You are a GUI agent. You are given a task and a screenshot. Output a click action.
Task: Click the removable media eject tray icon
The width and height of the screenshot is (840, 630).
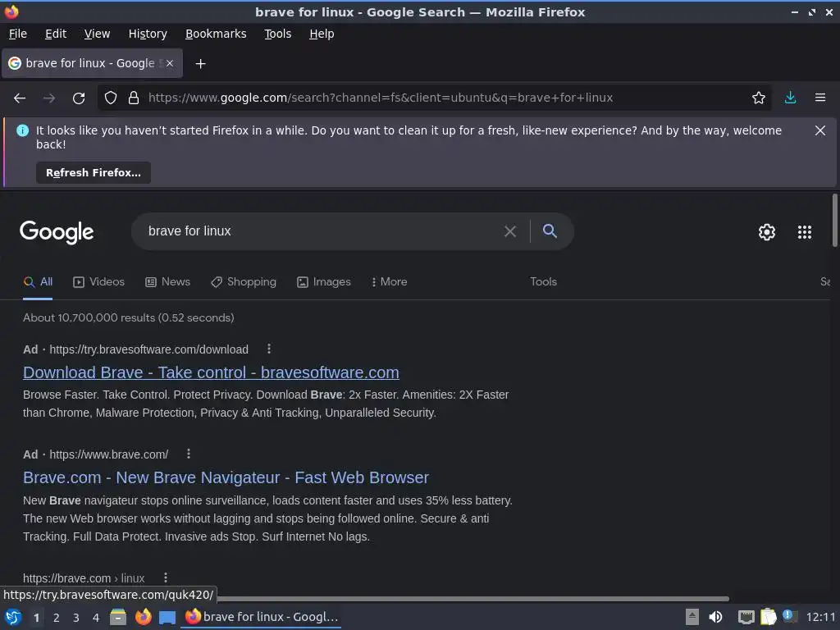click(692, 617)
